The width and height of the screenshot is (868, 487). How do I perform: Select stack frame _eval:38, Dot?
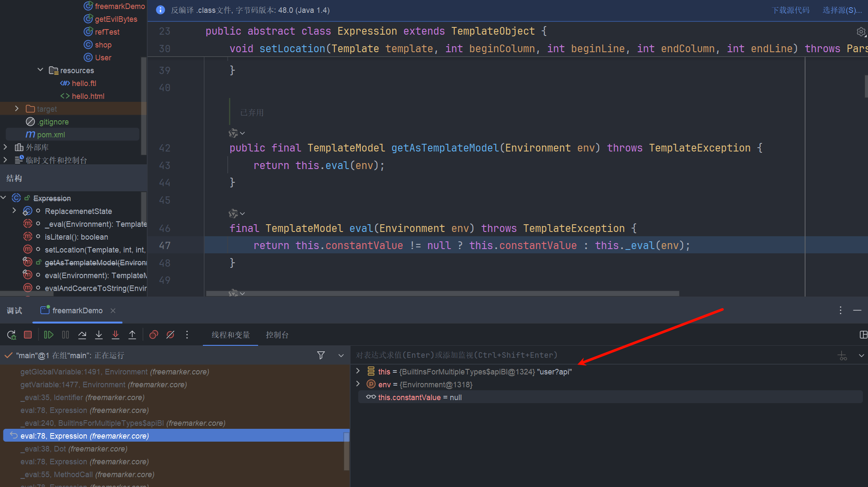click(74, 449)
